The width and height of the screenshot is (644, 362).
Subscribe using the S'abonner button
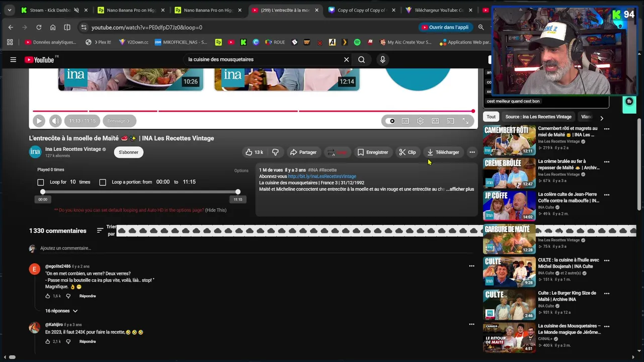128,152
